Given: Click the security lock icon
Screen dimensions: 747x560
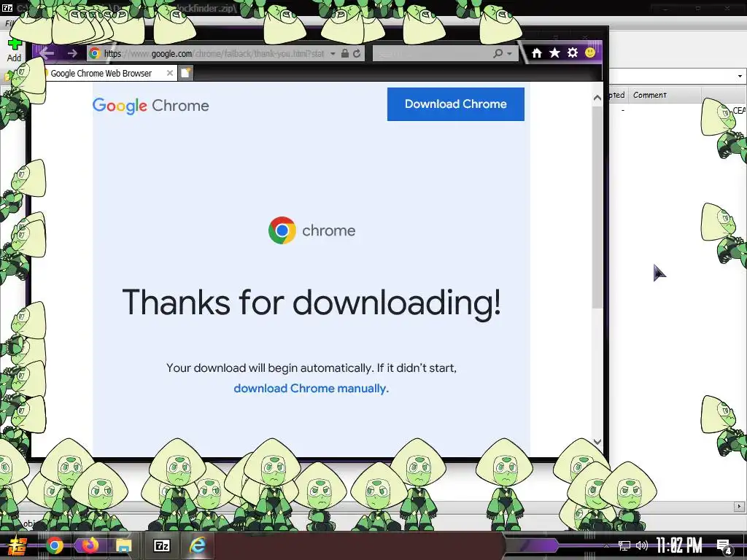Looking at the screenshot, I should coord(345,53).
